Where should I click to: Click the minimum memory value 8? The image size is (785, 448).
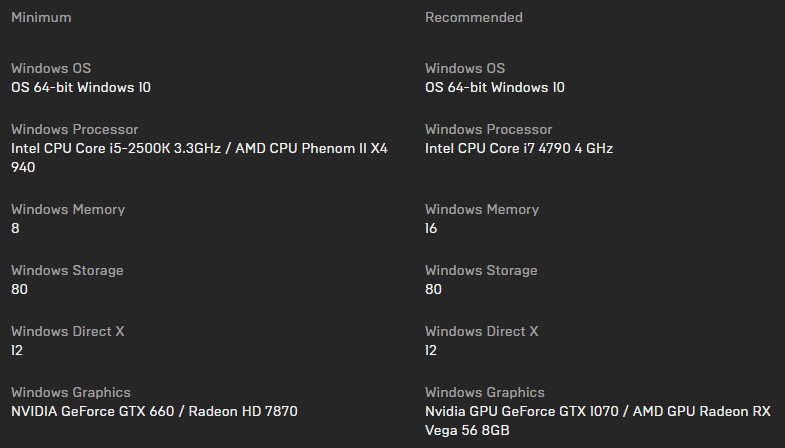pos(15,228)
